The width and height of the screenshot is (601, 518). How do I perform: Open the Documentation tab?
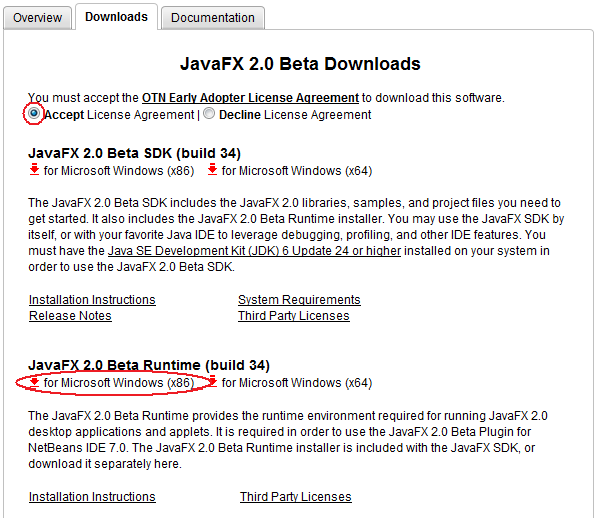212,17
